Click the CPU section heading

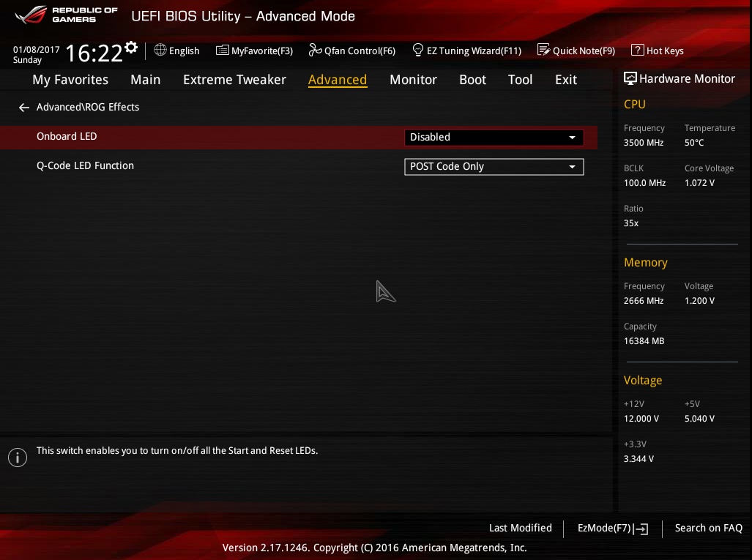(635, 105)
